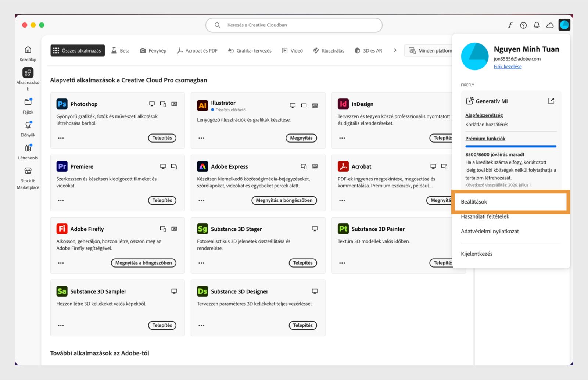Click the Illustrator app icon
Viewport: 588px width, 380px height.
point(202,105)
